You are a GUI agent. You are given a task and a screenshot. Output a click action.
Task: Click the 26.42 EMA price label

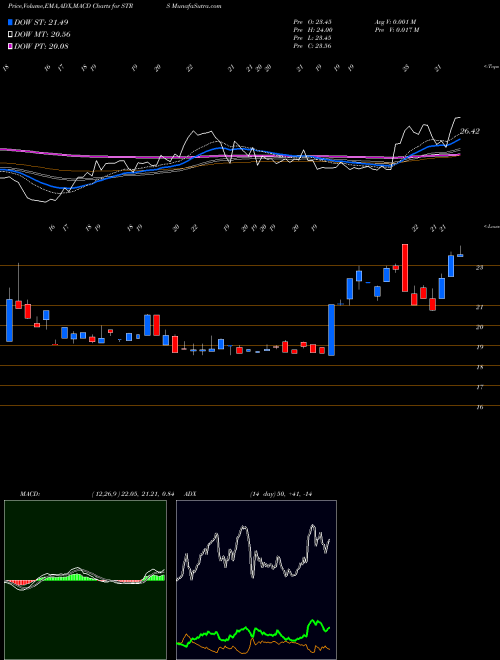pos(470,131)
